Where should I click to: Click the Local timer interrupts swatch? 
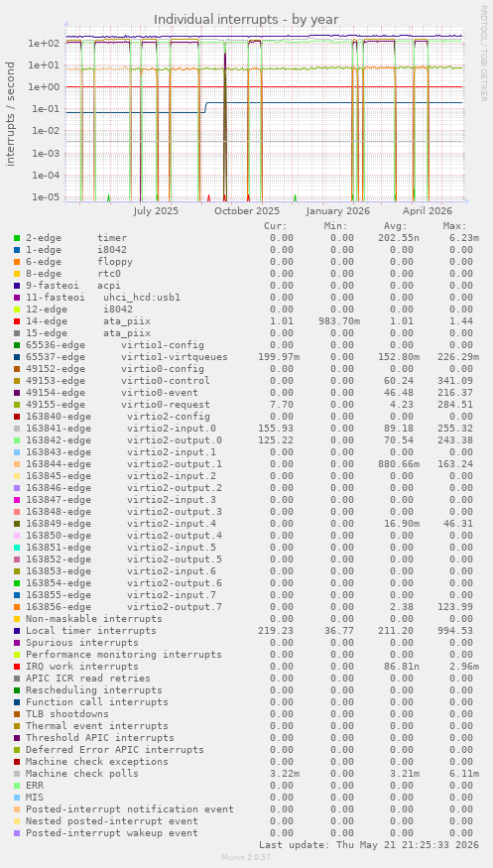(x=17, y=631)
